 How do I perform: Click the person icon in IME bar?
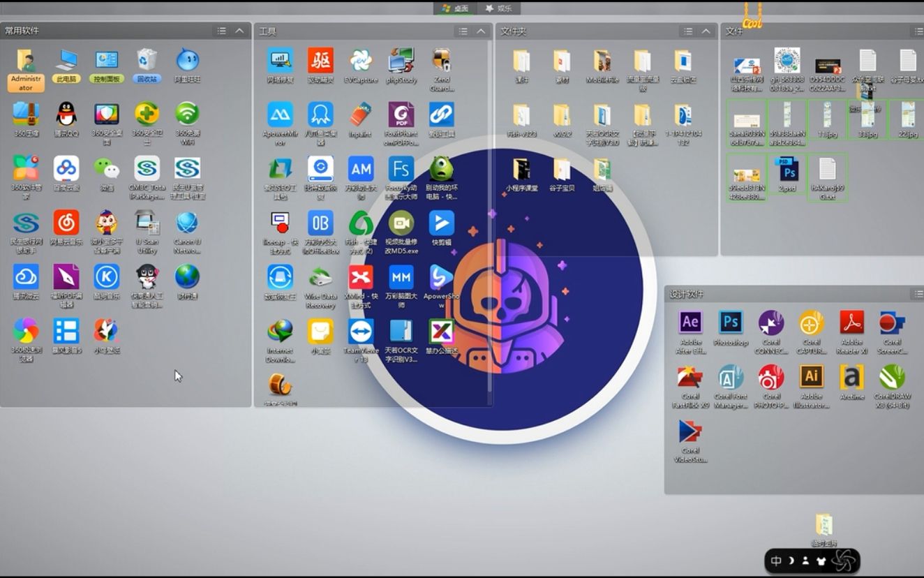pos(805,561)
